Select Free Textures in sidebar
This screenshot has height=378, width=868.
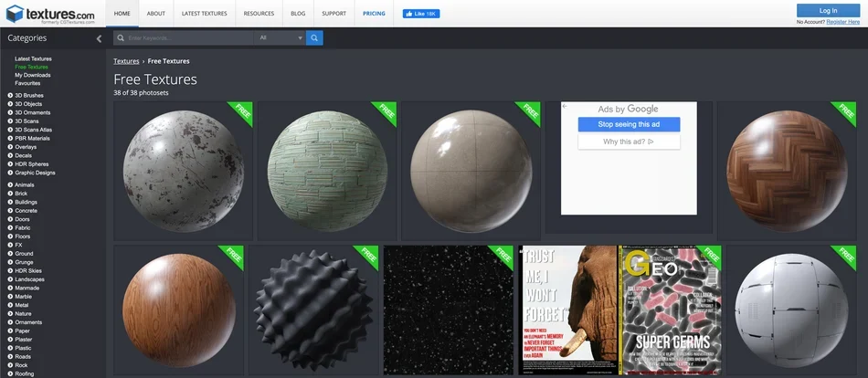32,67
